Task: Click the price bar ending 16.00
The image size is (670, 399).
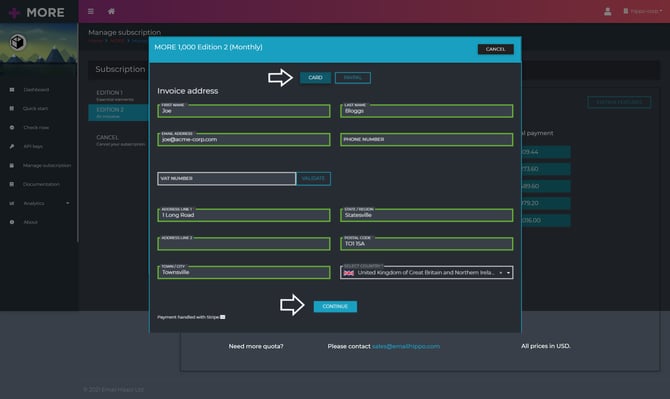Action: 546,220
